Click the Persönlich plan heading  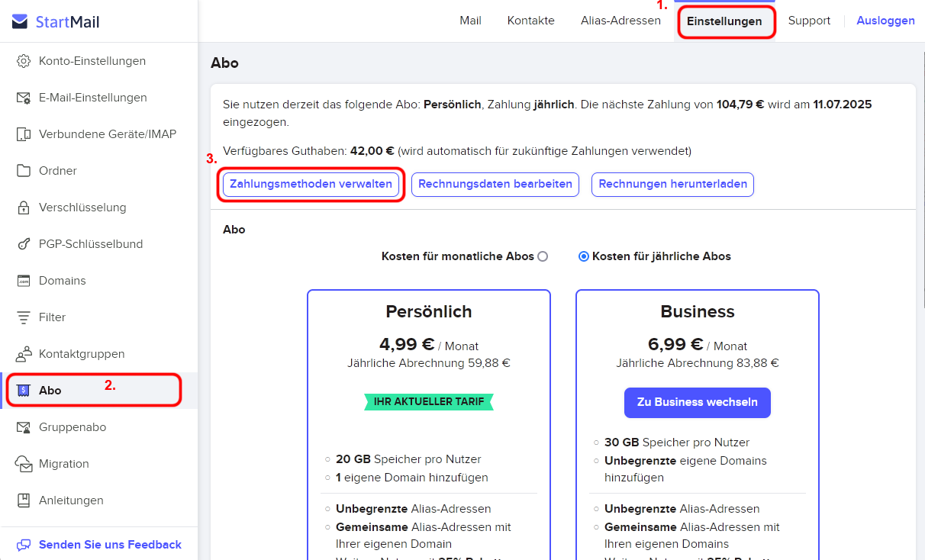[429, 311]
